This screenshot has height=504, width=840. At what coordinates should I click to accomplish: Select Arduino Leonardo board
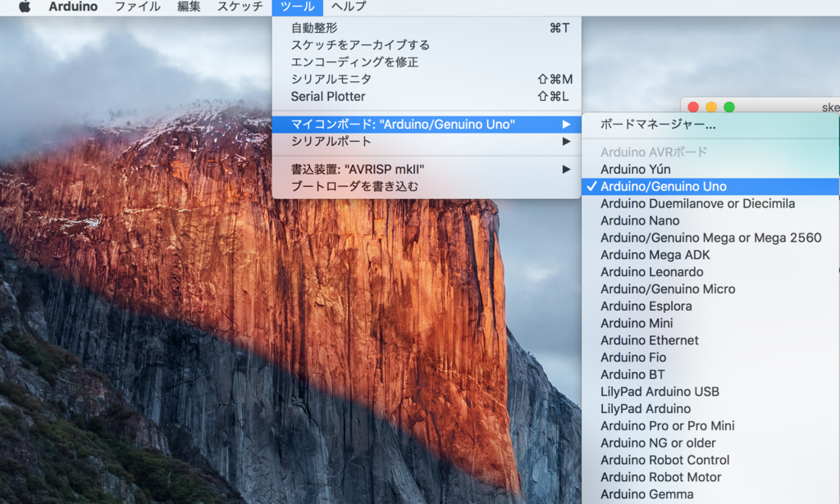710,272
